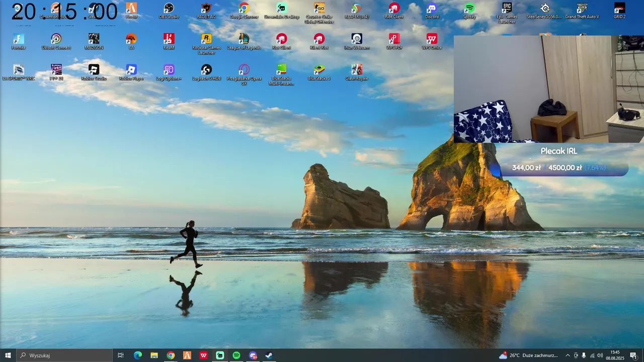Select the Klient Riot shortcut
This screenshot has width=644, height=362.
point(319,42)
